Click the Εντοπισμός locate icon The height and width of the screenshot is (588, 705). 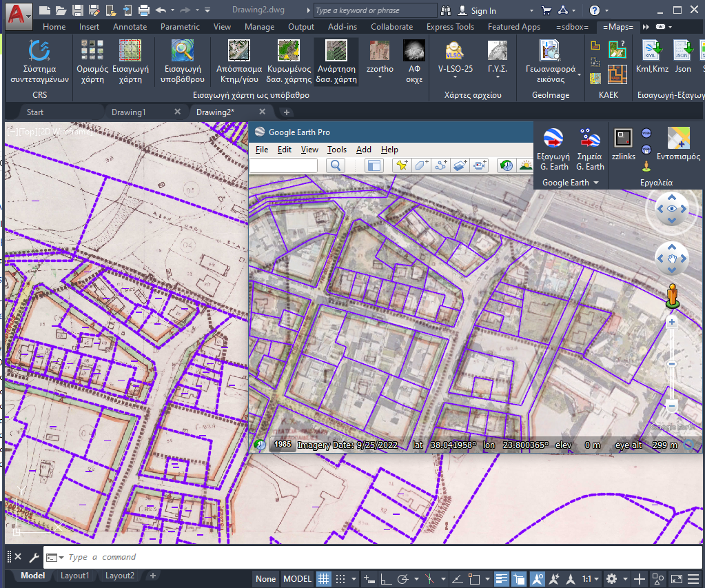point(679,138)
